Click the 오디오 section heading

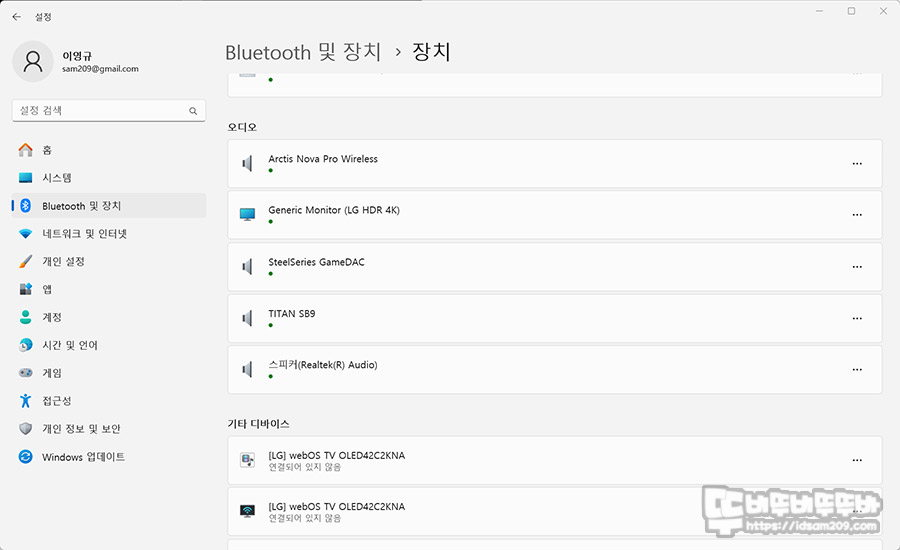pos(242,127)
